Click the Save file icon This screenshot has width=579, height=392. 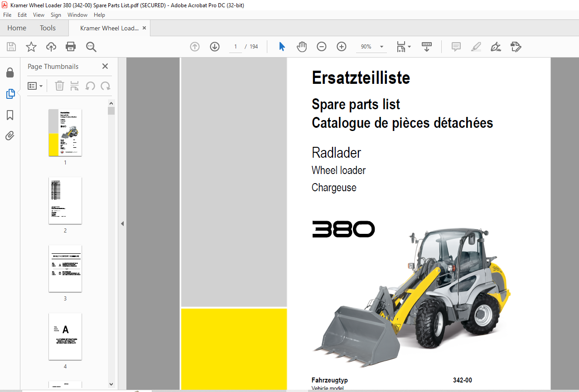(11, 47)
